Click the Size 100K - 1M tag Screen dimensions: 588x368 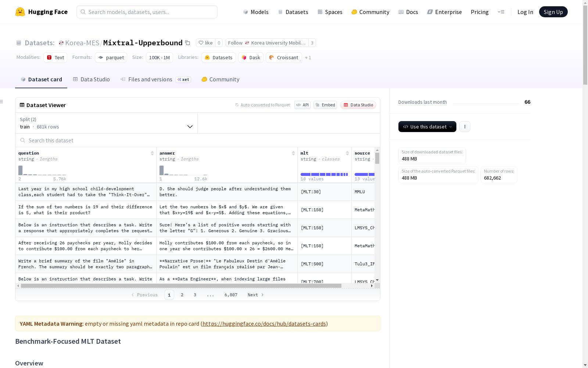click(x=159, y=57)
